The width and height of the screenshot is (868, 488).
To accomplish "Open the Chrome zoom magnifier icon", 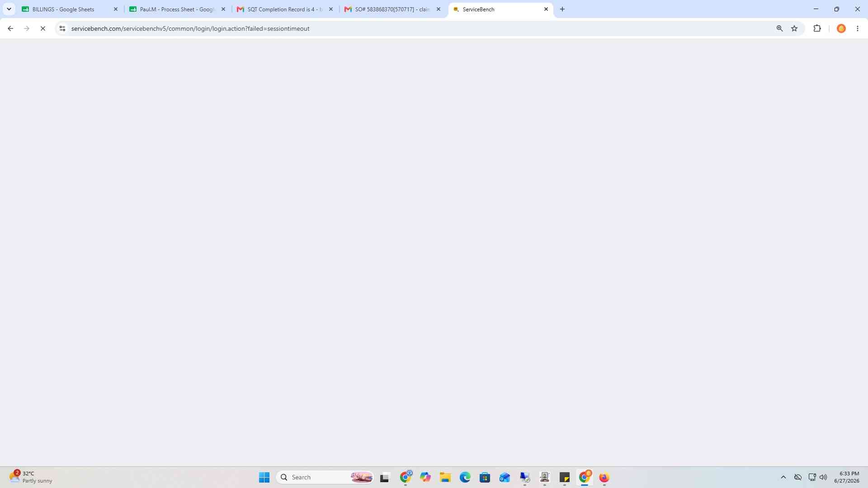I will (779, 28).
